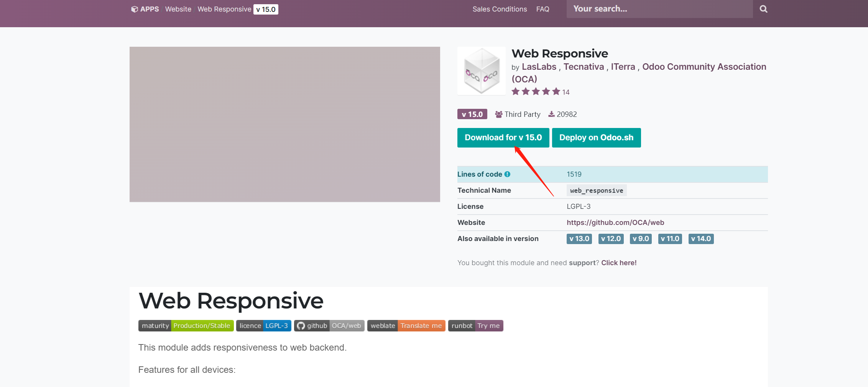
Task: Open the ITerra author link
Action: (623, 67)
